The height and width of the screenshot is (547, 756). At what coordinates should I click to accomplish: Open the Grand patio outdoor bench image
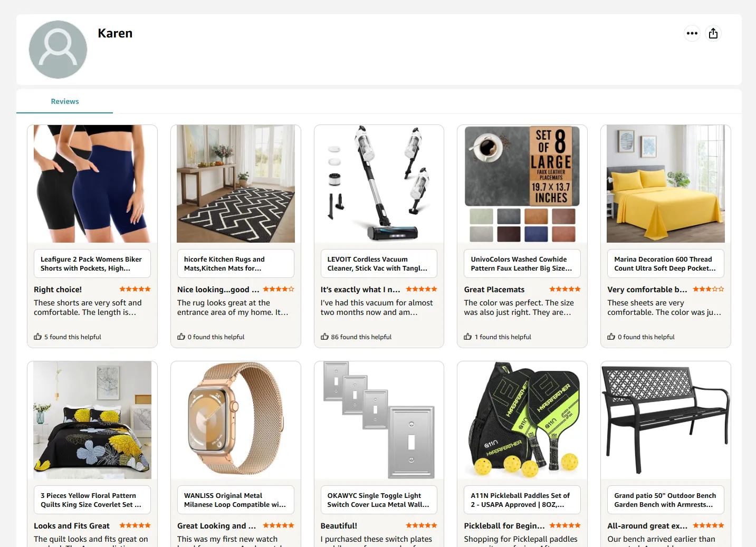(x=666, y=420)
